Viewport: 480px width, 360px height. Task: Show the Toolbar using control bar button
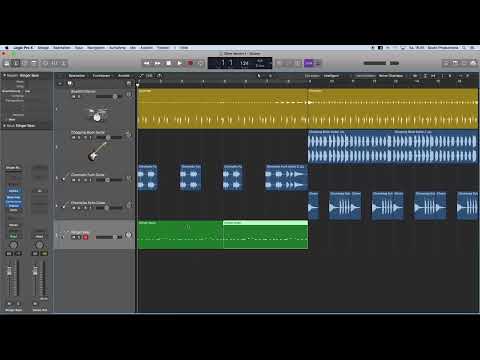[34, 63]
